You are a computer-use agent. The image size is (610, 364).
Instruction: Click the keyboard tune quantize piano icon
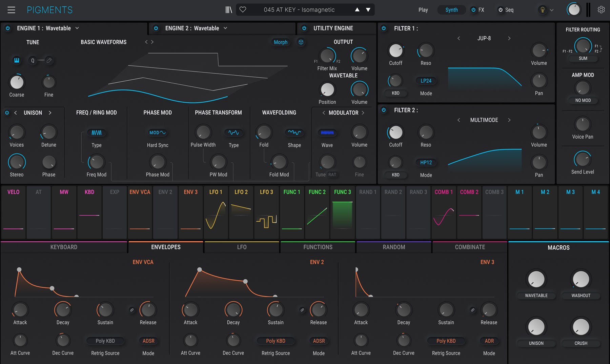[x=16, y=60]
